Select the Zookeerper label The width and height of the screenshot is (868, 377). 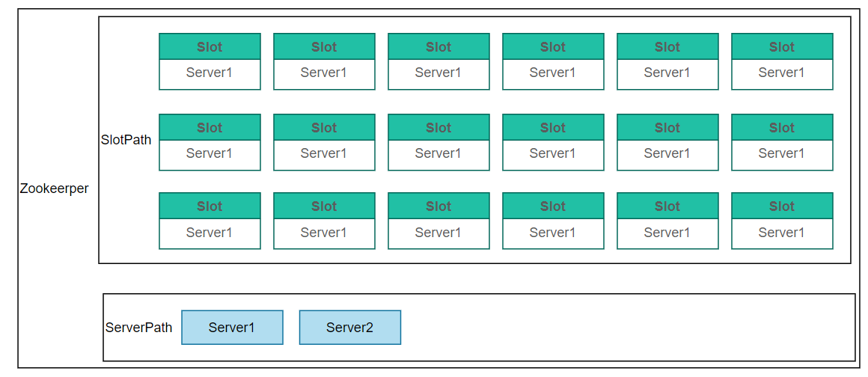coord(54,188)
